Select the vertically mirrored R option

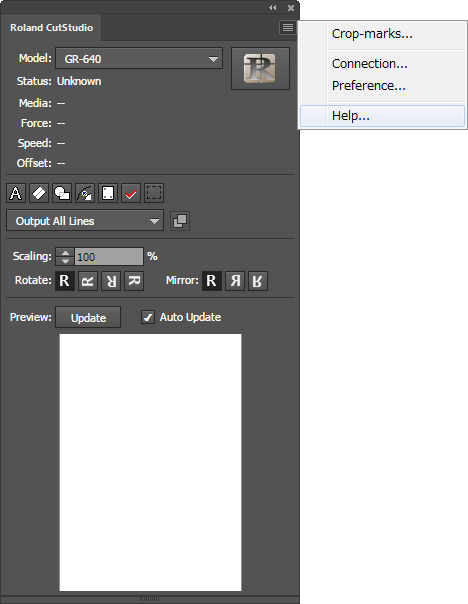[x=258, y=281]
